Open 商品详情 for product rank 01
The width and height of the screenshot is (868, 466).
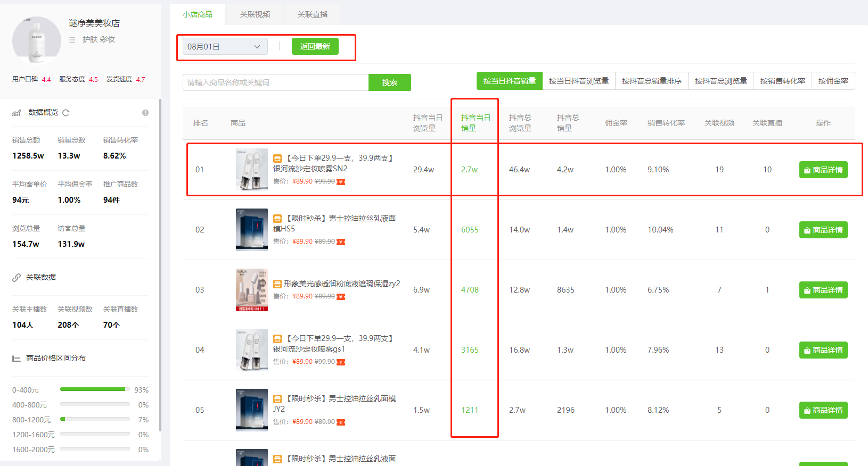823,170
